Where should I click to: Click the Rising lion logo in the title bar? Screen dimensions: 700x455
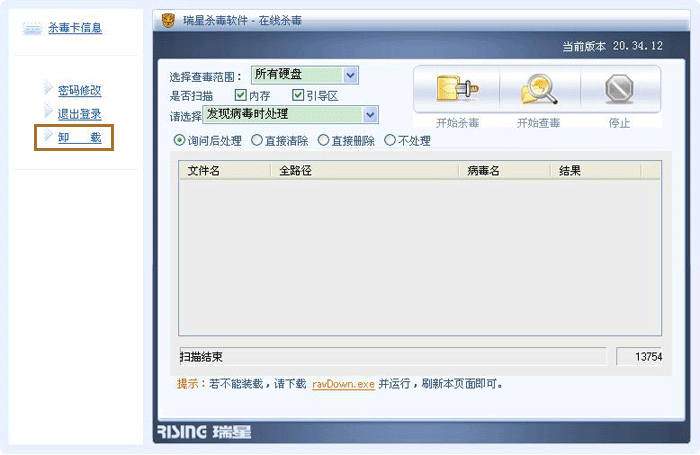(x=168, y=20)
